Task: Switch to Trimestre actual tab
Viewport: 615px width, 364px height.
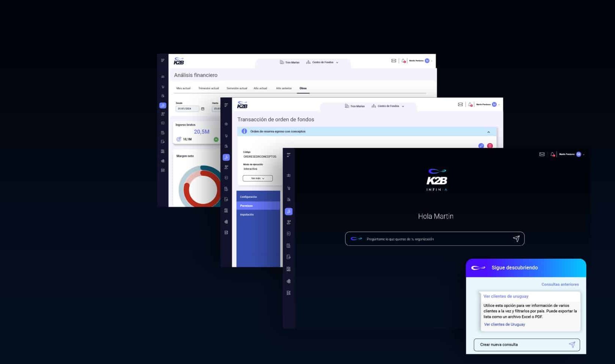Action: (x=208, y=88)
